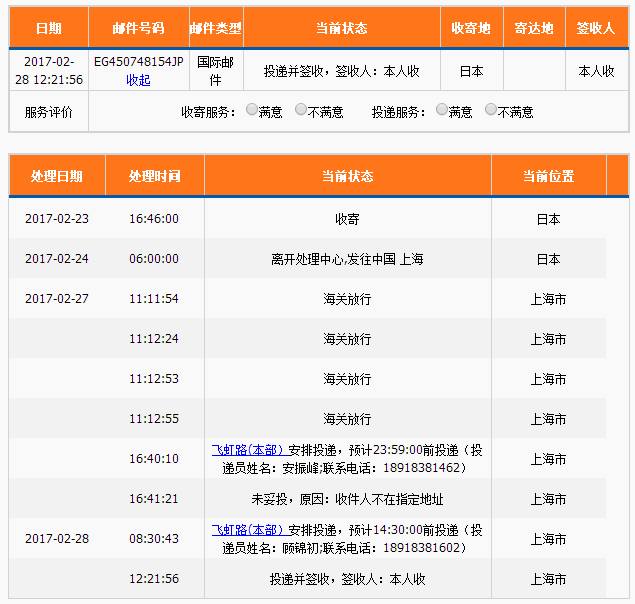Select 满意 radio for 投递服务

(441, 109)
